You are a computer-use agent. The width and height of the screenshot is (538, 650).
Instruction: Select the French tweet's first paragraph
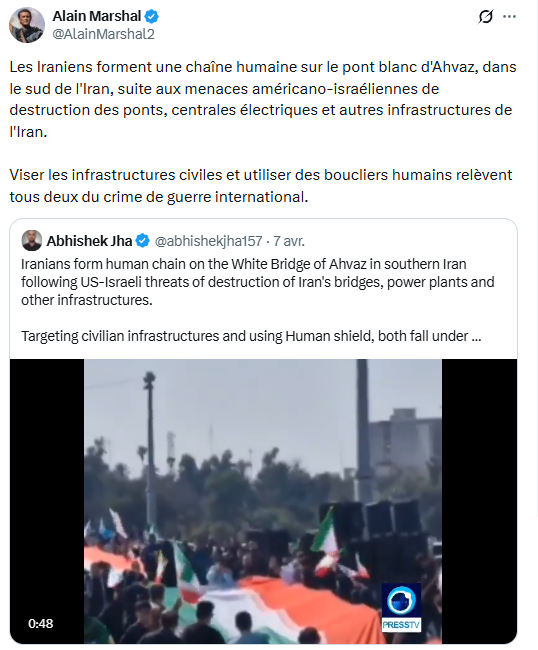pyautogui.click(x=263, y=99)
